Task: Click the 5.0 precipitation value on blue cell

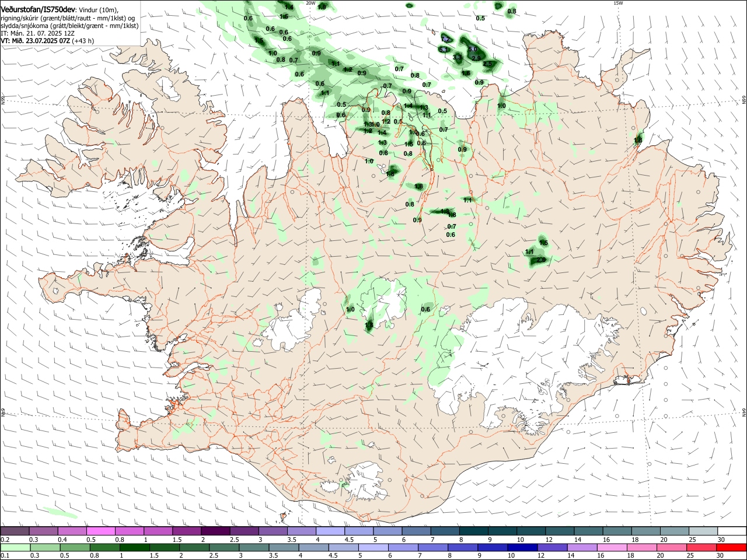Action: point(473,50)
